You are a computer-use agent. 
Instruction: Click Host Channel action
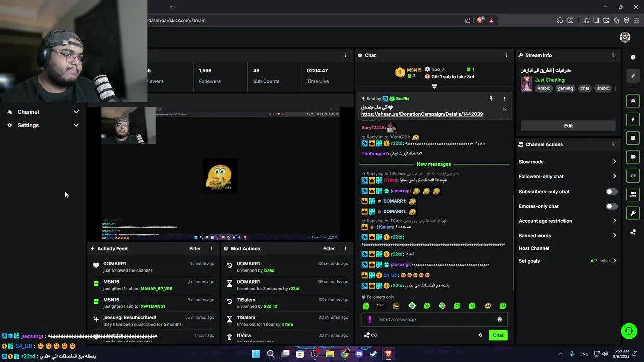[x=534, y=248]
